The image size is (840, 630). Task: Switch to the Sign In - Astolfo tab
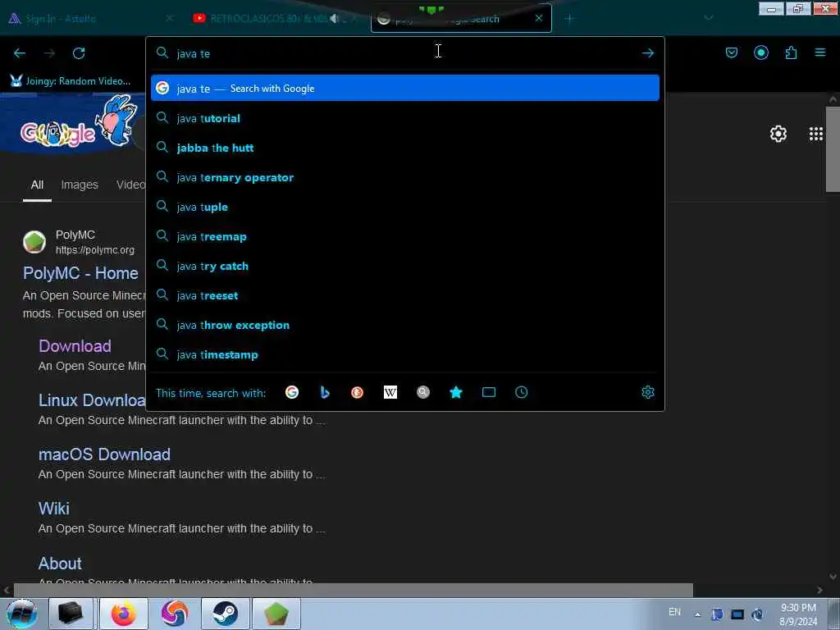[x=91, y=19]
